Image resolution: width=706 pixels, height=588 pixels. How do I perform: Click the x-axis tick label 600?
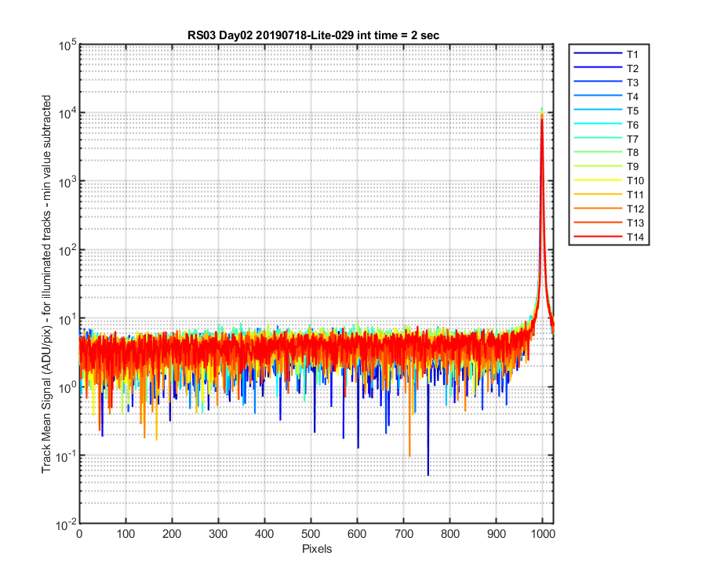[x=357, y=534]
